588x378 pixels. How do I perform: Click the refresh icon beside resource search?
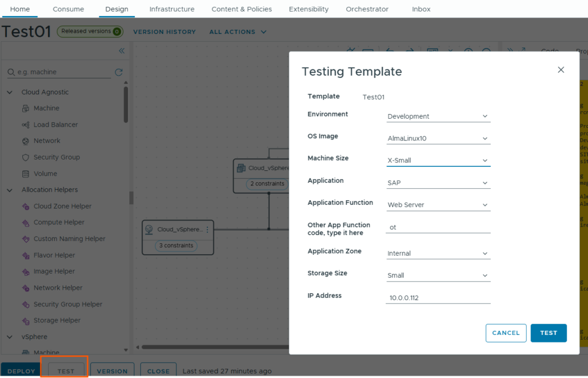(119, 72)
